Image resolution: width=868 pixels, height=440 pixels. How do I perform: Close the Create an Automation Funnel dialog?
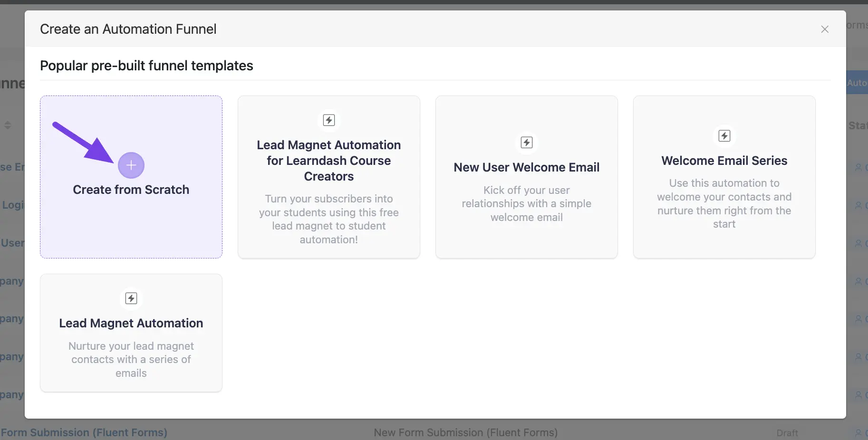(x=825, y=29)
